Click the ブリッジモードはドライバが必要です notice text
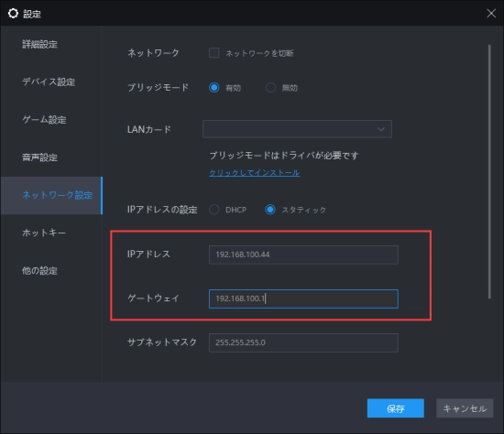The height and width of the screenshot is (434, 504). (283, 156)
